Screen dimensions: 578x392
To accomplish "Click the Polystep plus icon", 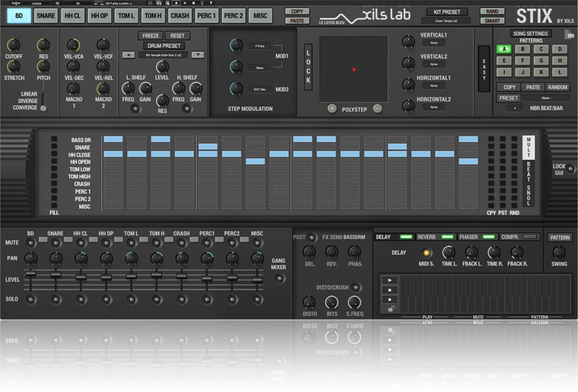I will 332,108.
